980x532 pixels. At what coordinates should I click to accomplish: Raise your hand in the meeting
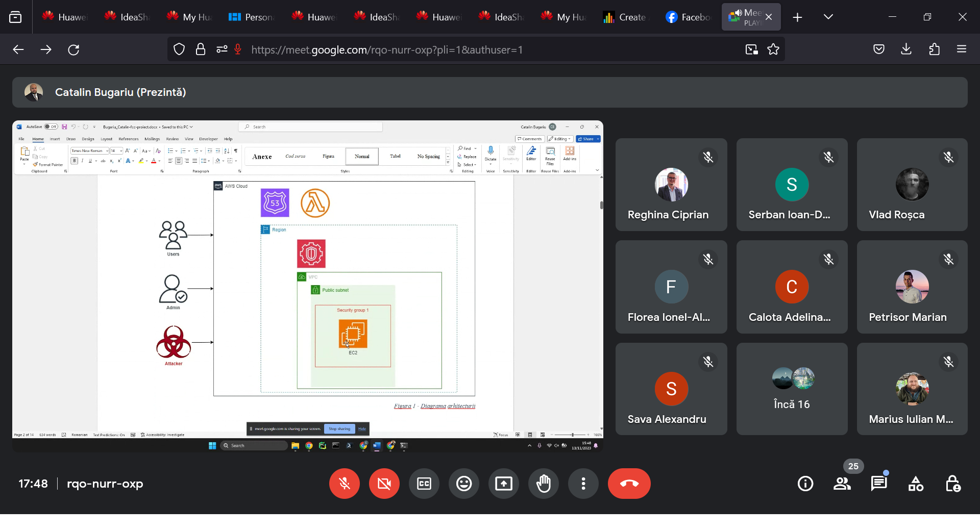pos(543,484)
